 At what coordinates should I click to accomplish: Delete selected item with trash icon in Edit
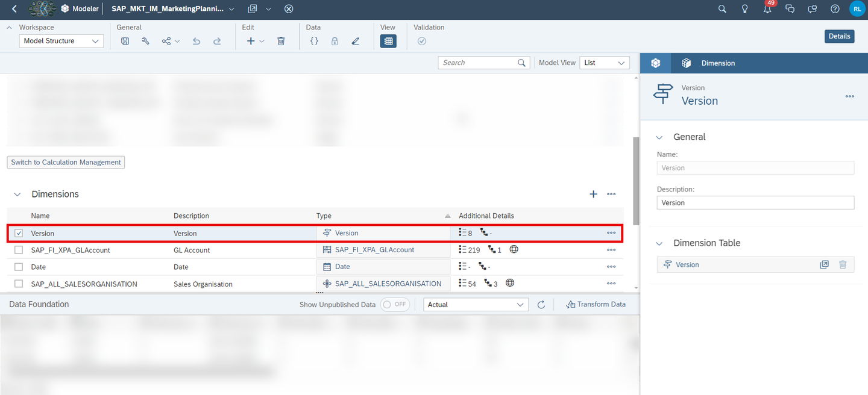[x=281, y=41]
